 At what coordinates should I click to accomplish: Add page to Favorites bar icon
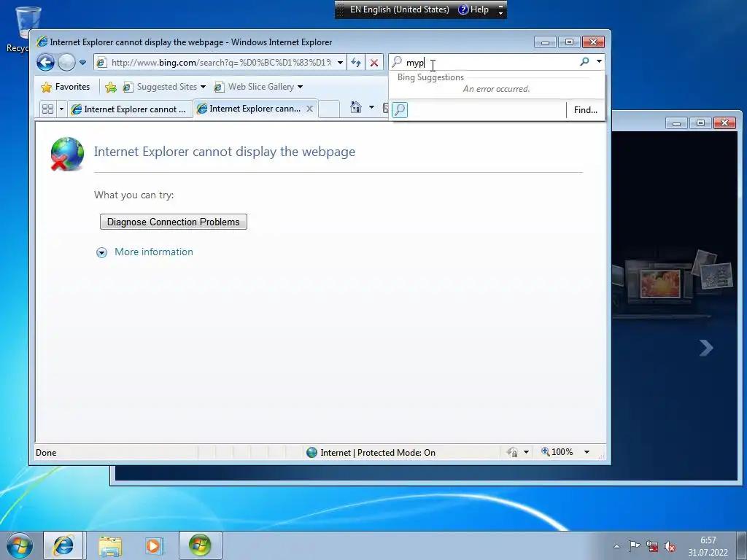pyautogui.click(x=111, y=87)
